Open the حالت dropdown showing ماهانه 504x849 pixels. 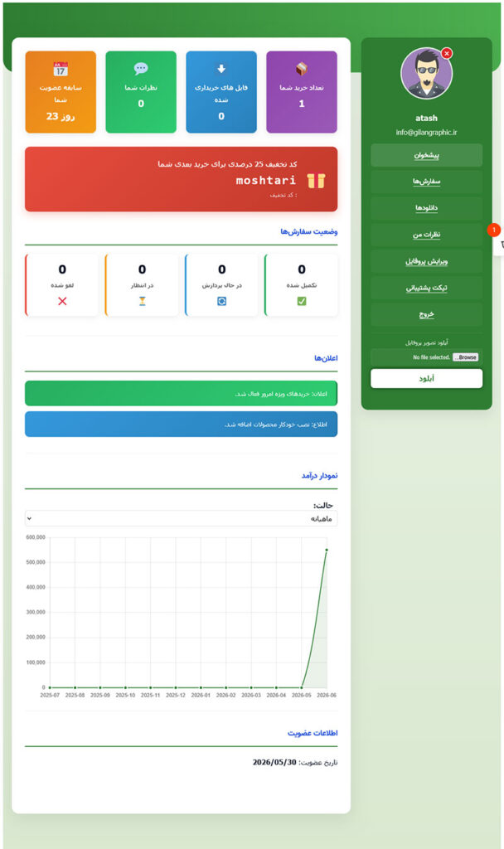click(181, 518)
